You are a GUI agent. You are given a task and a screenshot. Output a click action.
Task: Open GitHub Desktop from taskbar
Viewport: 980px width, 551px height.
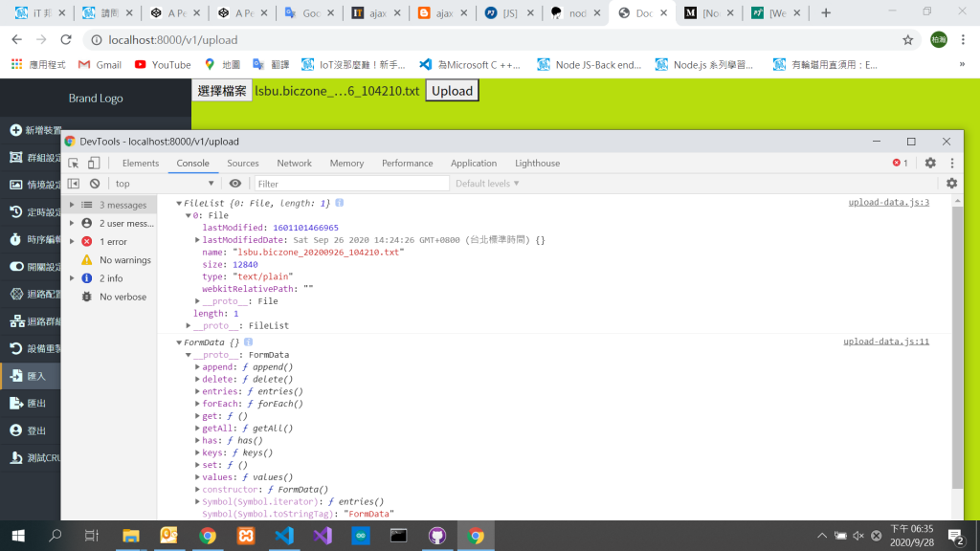click(436, 536)
